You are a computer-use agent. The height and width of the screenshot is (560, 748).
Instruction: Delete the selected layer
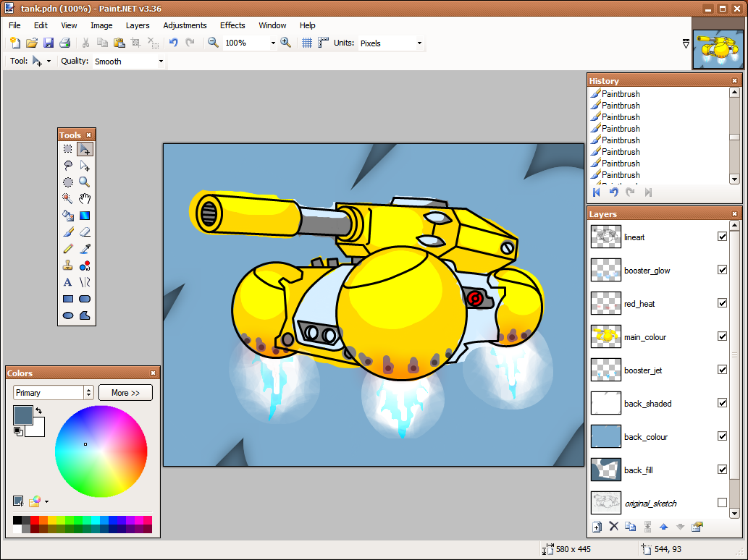[x=613, y=526]
